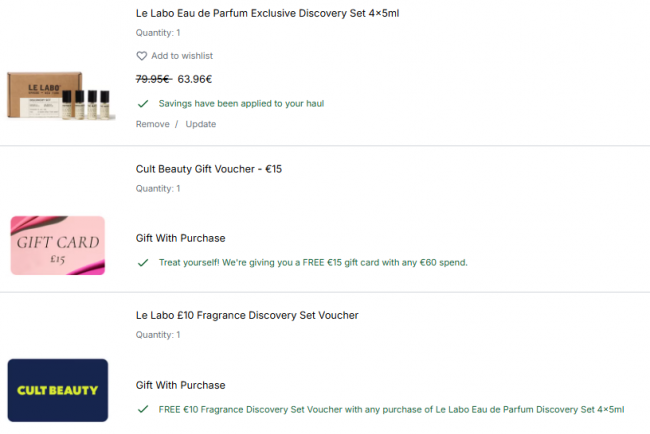Click the green checkmark beside savings message
The image size is (650, 434).
coord(143,103)
